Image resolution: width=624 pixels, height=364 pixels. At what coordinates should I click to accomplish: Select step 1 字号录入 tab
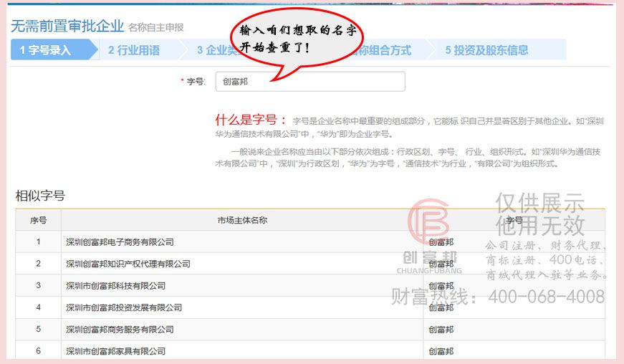[54, 49]
